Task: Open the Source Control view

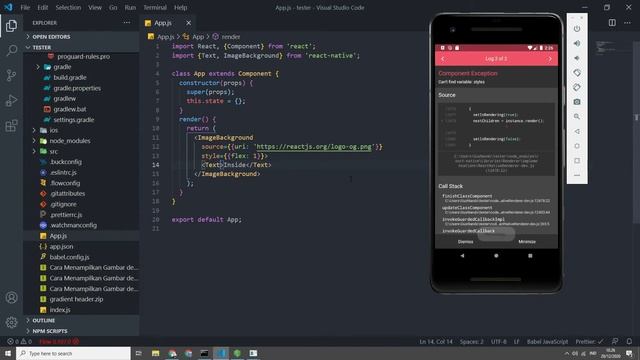Action: (x=11, y=76)
